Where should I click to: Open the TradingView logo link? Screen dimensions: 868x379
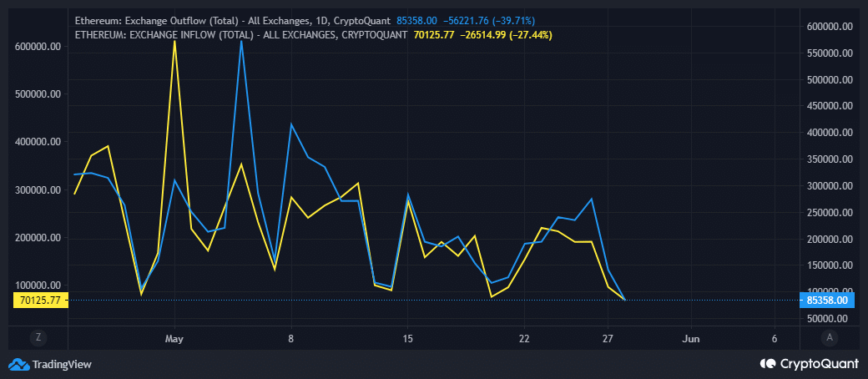pos(50,364)
